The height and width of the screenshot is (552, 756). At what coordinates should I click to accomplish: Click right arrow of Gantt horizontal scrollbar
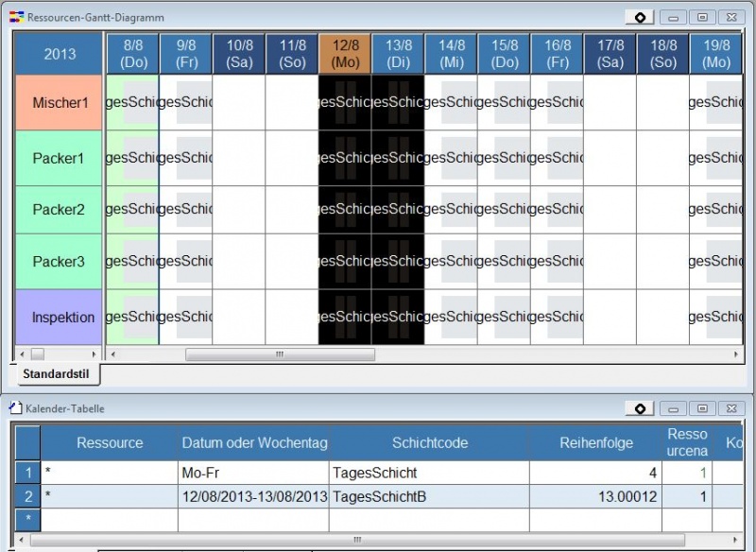(x=737, y=354)
